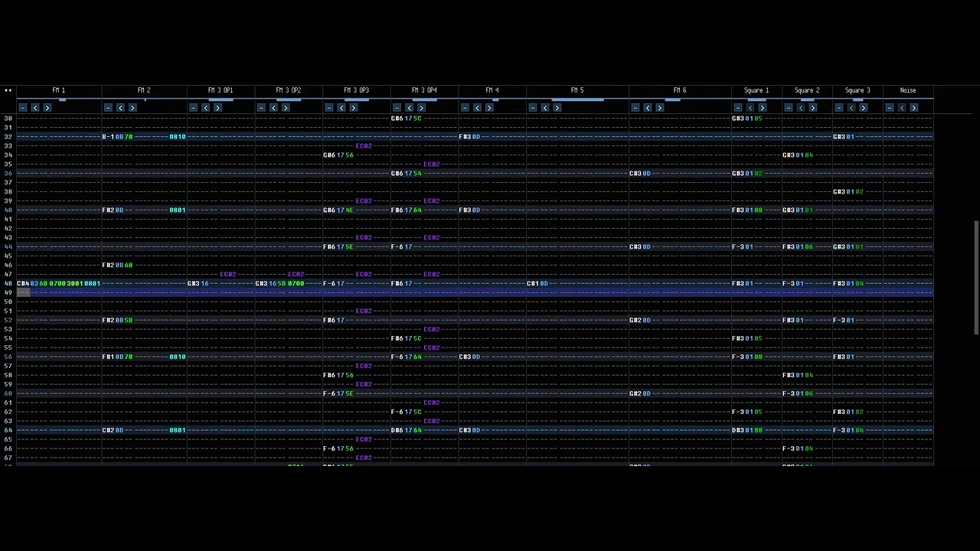The image size is (980, 551).
Task: Expand Square 2 columns with right arrow
Action: coord(812,108)
